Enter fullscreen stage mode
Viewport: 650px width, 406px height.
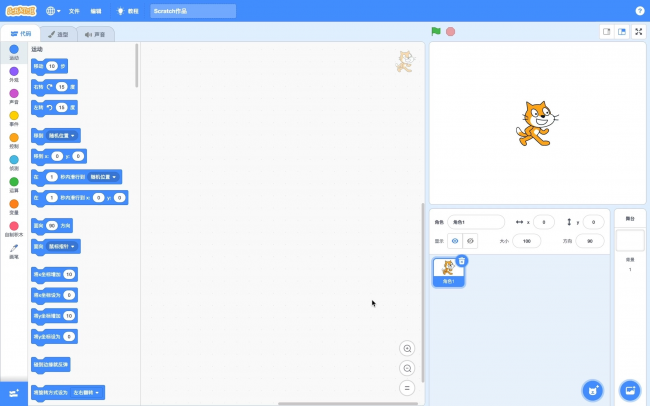coord(639,31)
